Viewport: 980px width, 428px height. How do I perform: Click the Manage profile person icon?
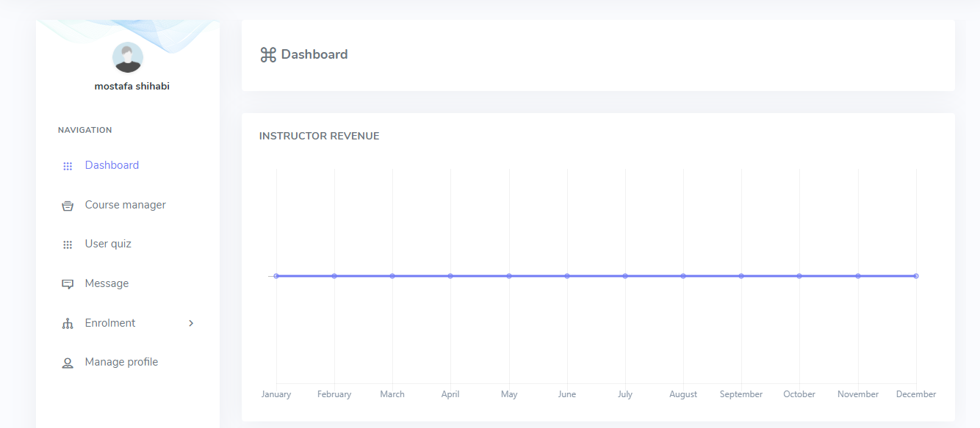point(68,363)
